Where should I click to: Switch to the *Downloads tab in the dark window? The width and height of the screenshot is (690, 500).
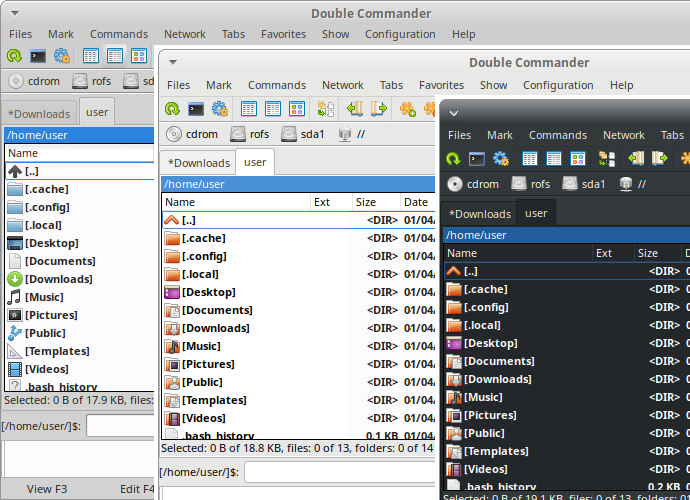point(480,214)
